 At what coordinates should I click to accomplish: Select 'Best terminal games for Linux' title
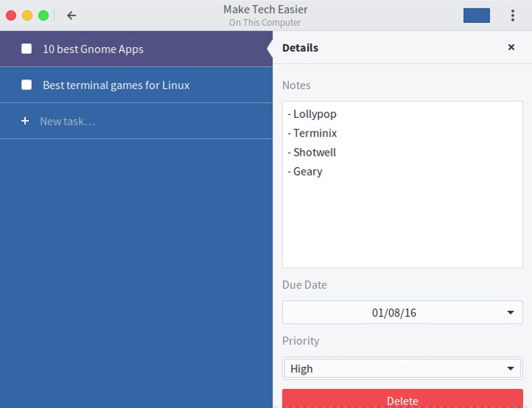pos(116,85)
